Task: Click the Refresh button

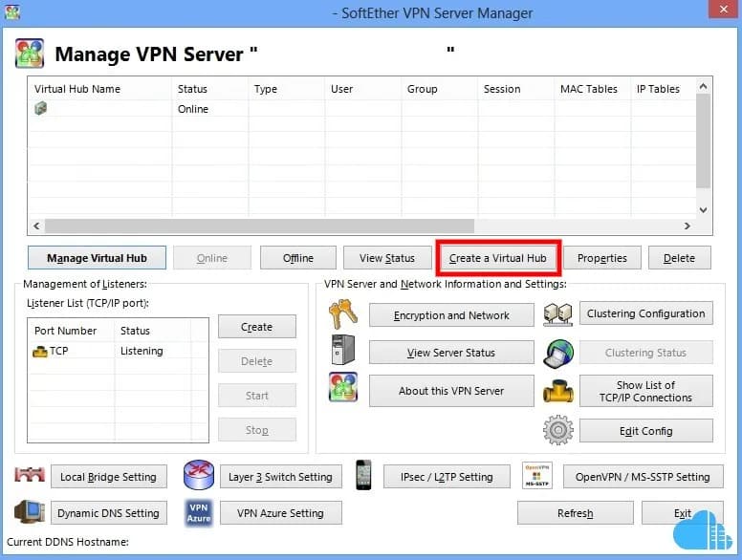Action: pyautogui.click(x=575, y=513)
